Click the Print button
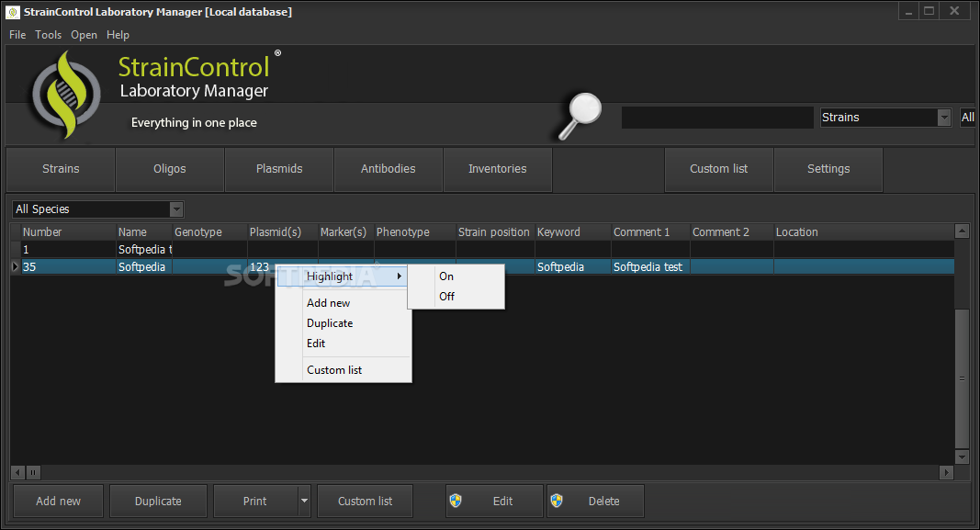 [255, 501]
